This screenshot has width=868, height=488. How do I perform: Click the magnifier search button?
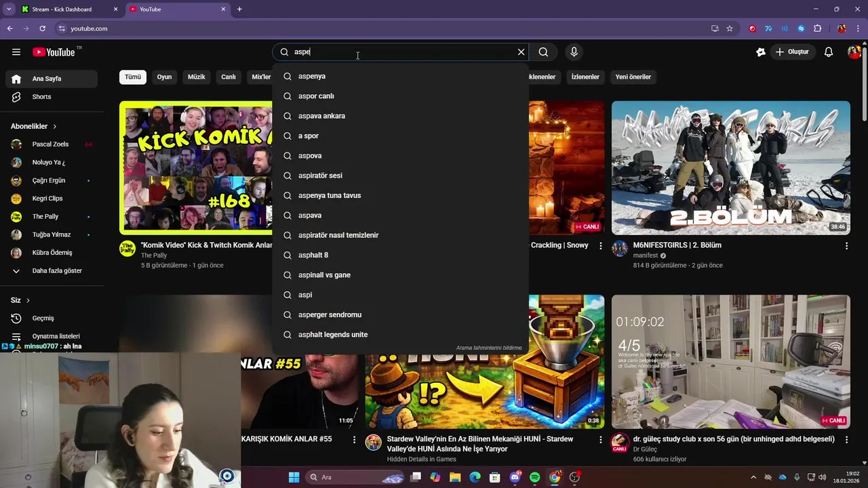tap(543, 52)
